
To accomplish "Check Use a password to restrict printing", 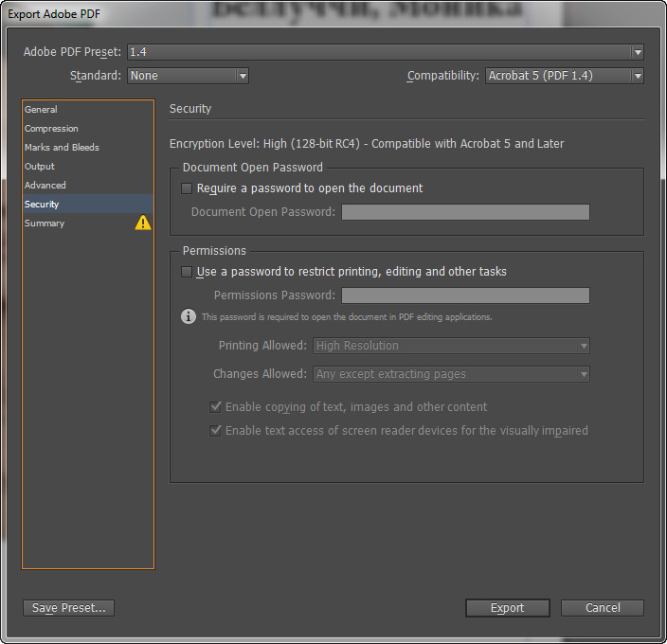I will point(187,272).
